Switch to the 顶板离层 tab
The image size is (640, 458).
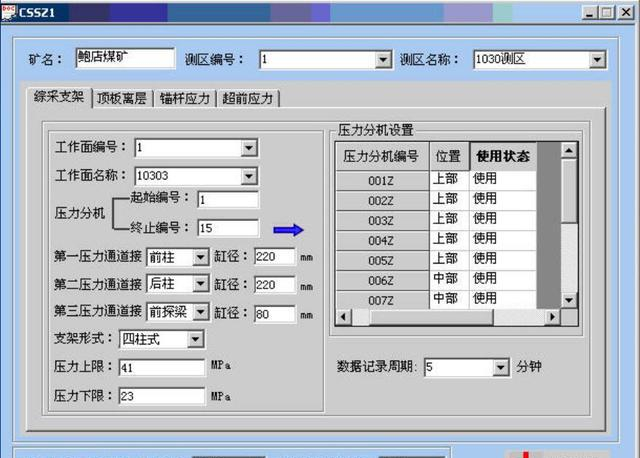tap(122, 98)
